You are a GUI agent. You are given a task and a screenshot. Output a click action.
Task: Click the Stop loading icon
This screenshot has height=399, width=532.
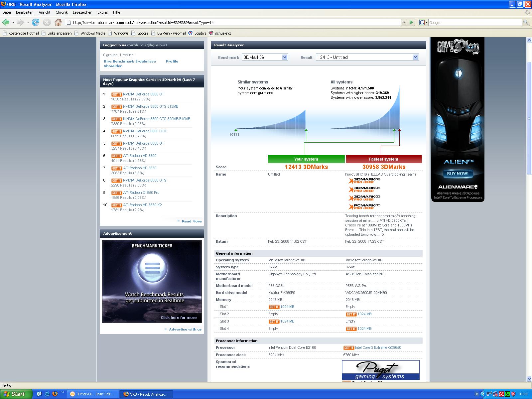coord(47,22)
